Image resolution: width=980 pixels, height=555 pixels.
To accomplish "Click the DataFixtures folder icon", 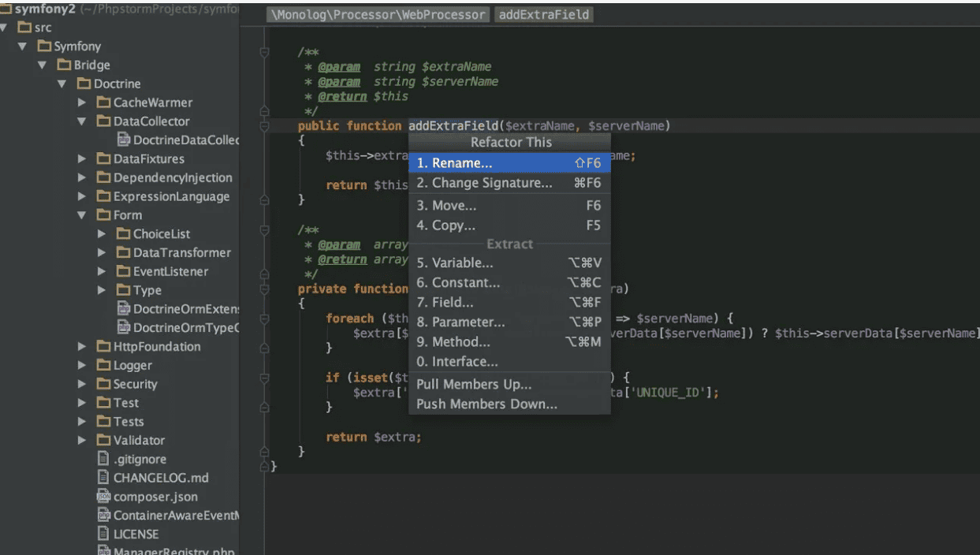I will tap(103, 159).
